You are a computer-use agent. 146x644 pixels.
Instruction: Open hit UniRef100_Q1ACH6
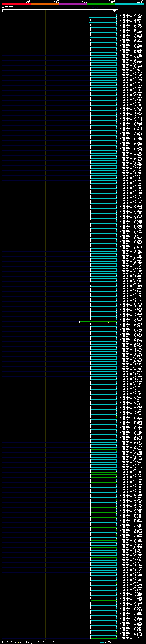(131, 281)
